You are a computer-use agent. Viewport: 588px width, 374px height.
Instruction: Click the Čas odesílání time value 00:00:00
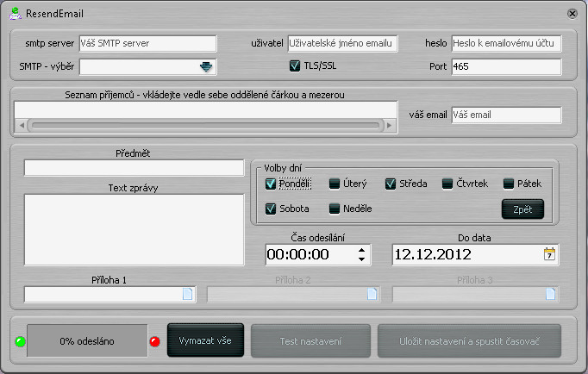pos(298,254)
